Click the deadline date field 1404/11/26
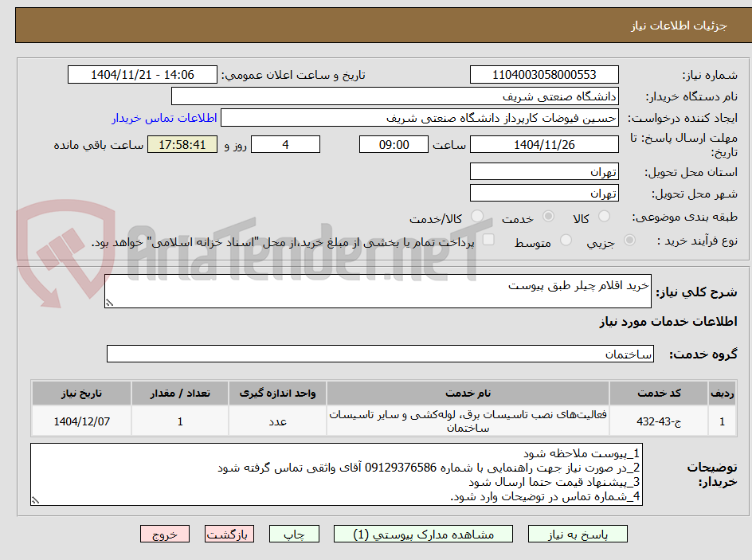Screen dimensions: 752x560 point(544,144)
